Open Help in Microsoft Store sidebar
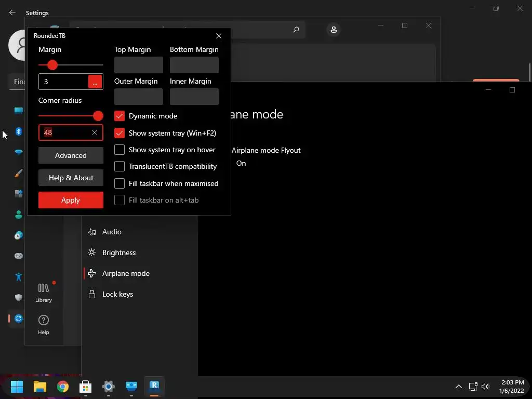 coord(44,325)
